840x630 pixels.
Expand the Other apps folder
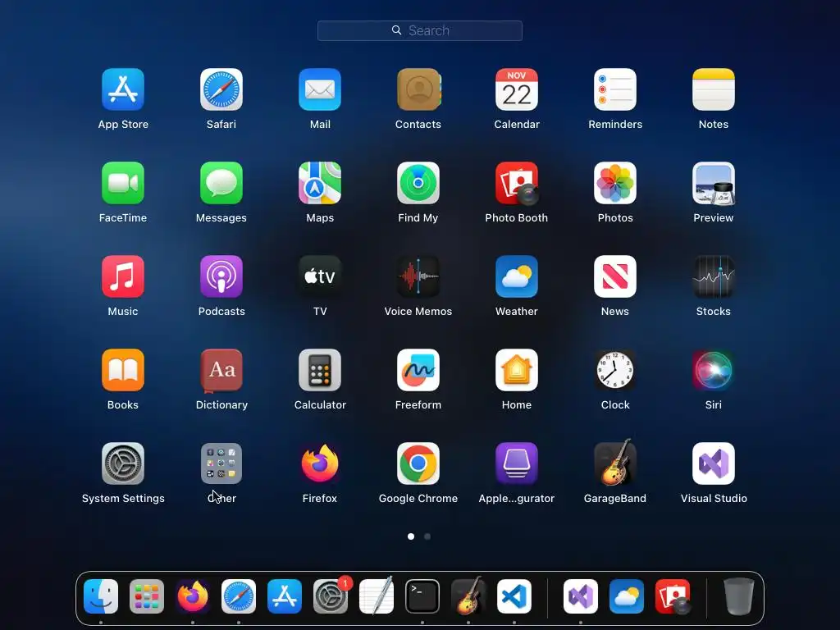(221, 463)
